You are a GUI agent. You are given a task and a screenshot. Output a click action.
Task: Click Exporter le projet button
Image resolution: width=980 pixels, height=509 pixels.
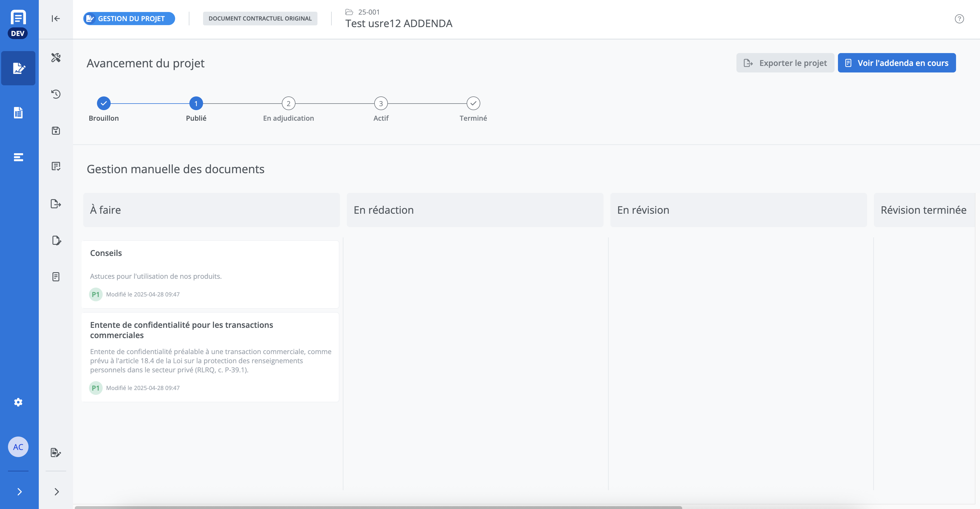tap(785, 63)
